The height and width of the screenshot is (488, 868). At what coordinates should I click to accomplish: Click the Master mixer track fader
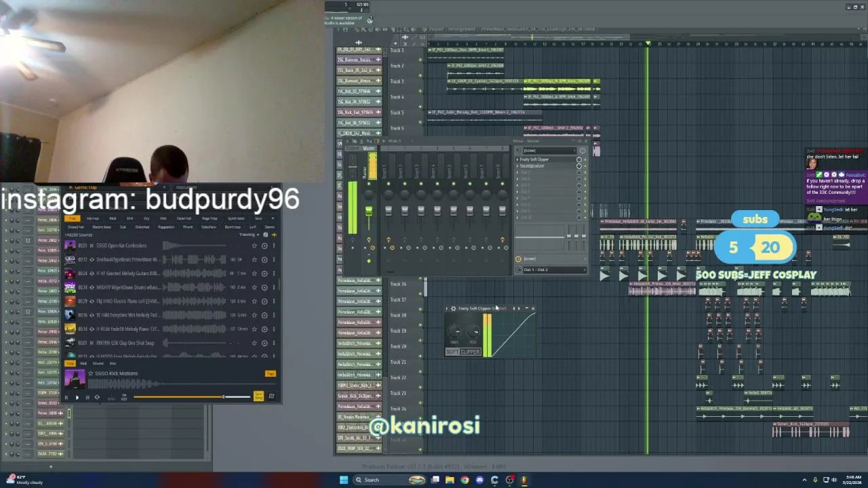coord(369,212)
